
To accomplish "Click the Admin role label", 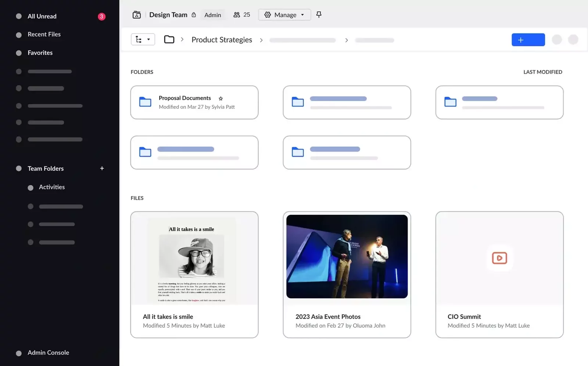I will [213, 15].
